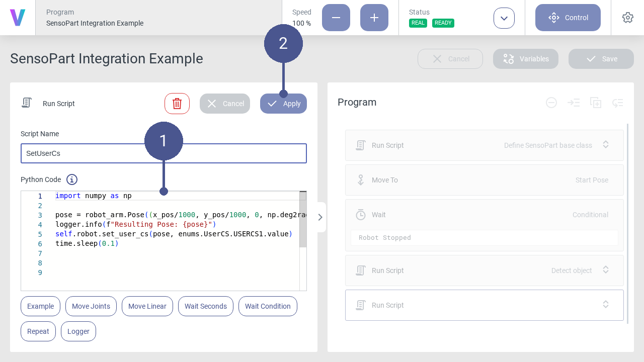This screenshot has width=644, height=362.
Task: Reorder the Define SensoPart base class step
Action: pos(606,145)
